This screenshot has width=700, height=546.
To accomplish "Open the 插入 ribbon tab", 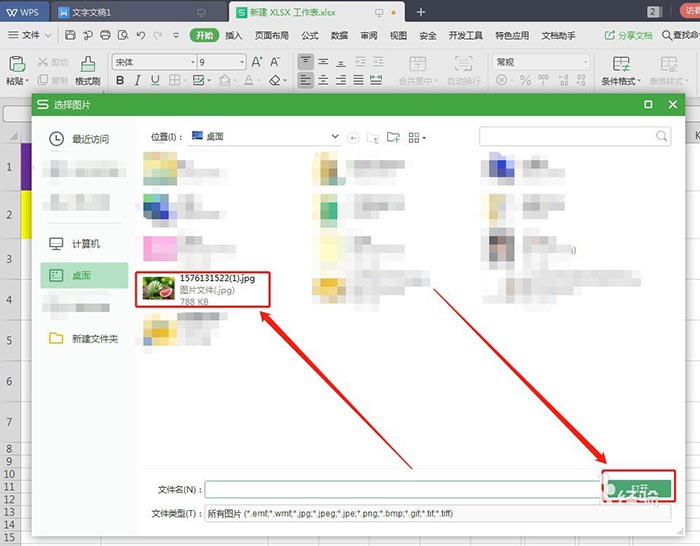I will (233, 35).
